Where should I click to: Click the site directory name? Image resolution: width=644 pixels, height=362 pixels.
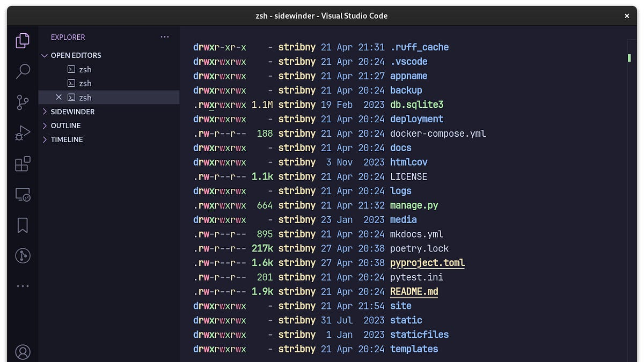coord(400,306)
